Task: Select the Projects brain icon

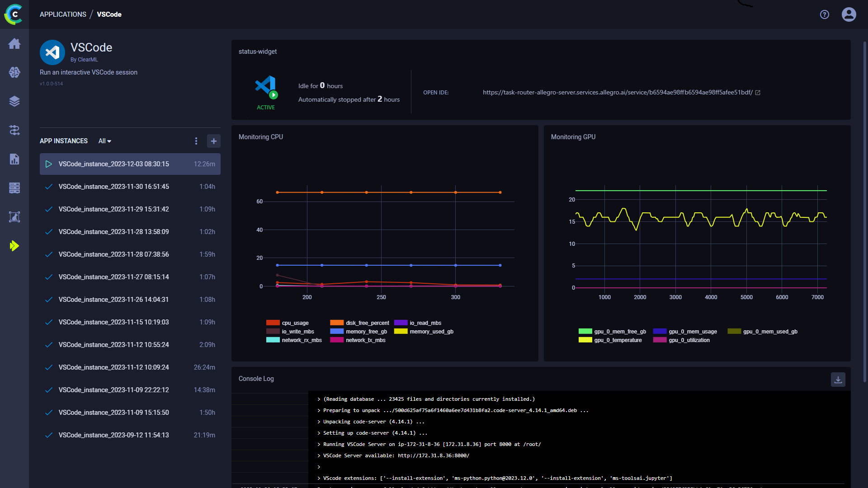Action: point(14,72)
